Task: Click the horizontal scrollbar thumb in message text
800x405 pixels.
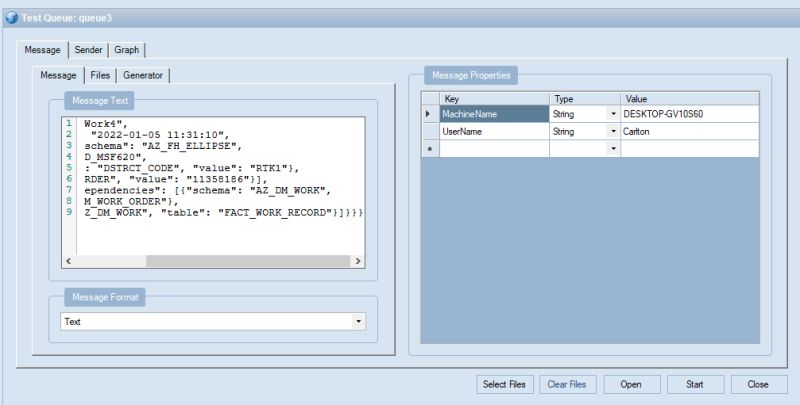Action: (247, 261)
